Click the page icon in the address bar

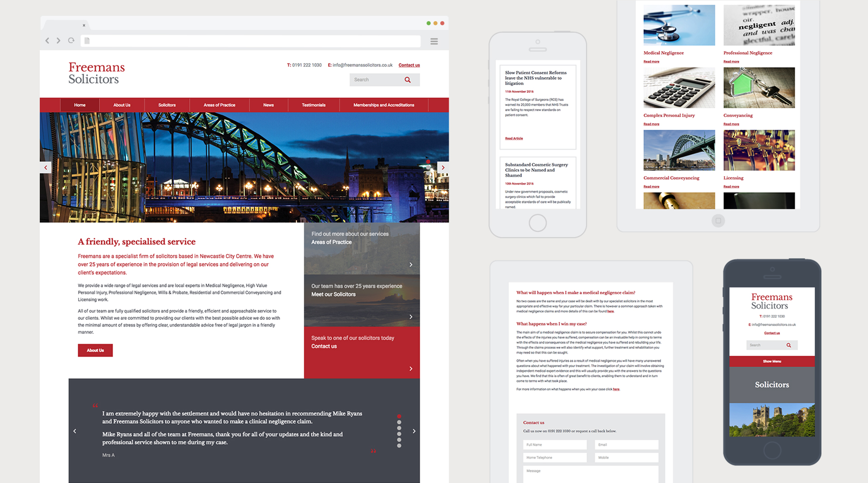(87, 41)
